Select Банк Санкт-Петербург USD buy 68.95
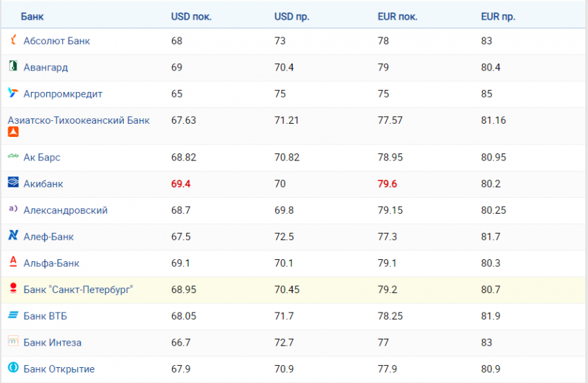588x383 pixels. coord(184,290)
